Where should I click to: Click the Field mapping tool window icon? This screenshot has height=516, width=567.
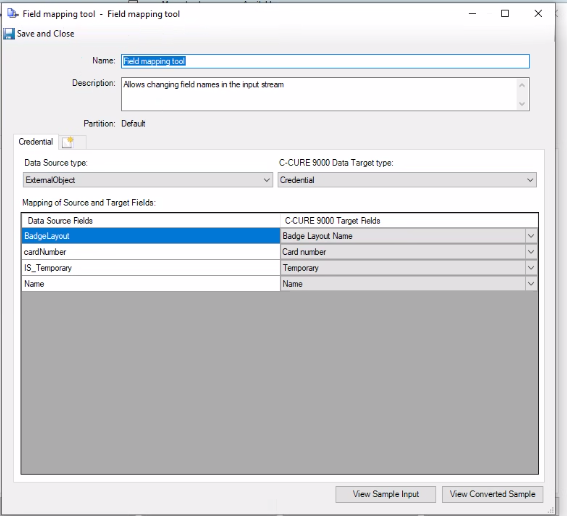coord(12,14)
